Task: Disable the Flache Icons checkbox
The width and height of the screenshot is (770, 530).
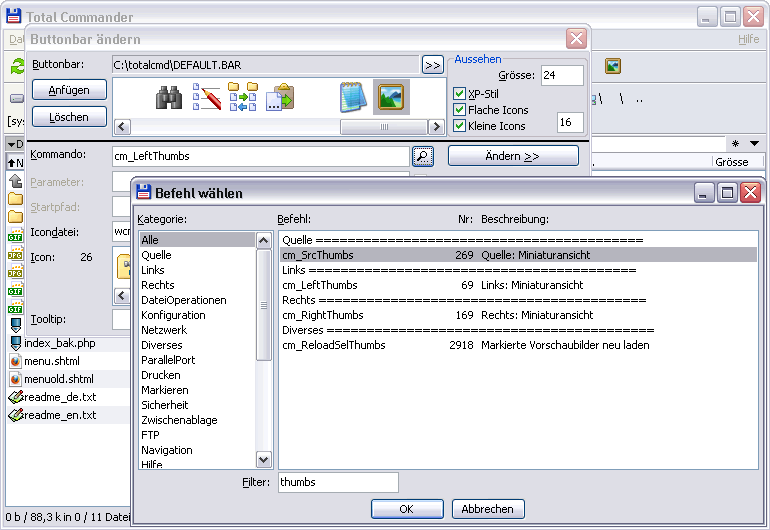Action: 459,110
